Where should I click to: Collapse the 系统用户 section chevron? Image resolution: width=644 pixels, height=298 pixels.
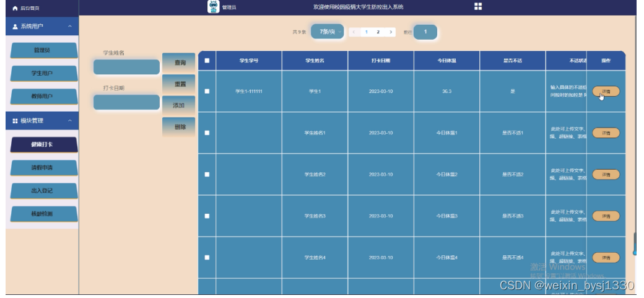70,26
